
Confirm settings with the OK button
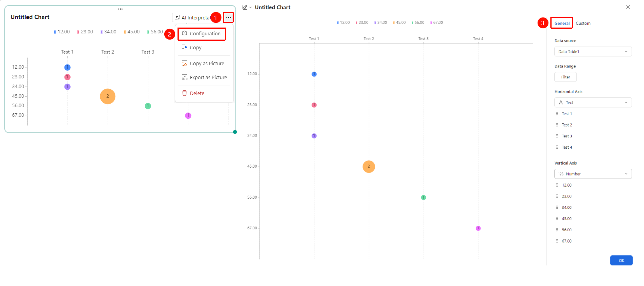pyautogui.click(x=621, y=260)
